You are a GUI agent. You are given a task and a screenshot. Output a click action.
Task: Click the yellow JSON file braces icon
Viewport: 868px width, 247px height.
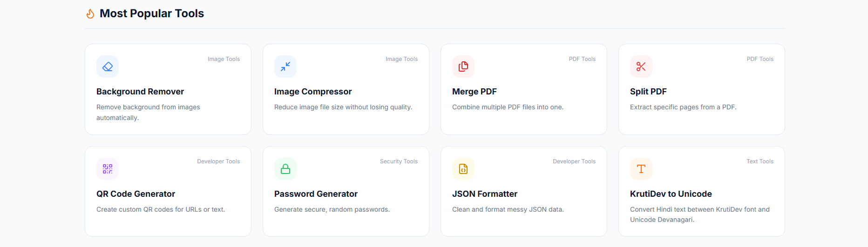point(463,169)
